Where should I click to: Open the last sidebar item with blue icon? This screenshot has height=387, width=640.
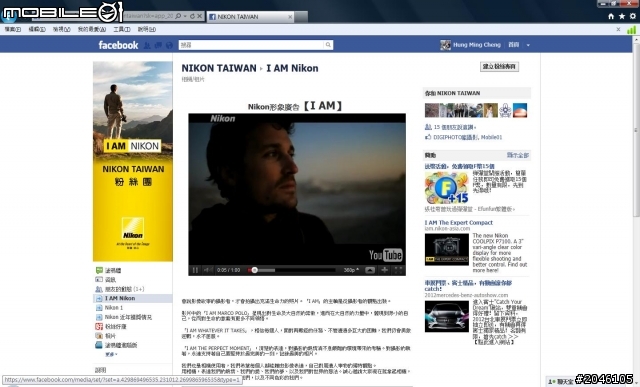(116, 345)
